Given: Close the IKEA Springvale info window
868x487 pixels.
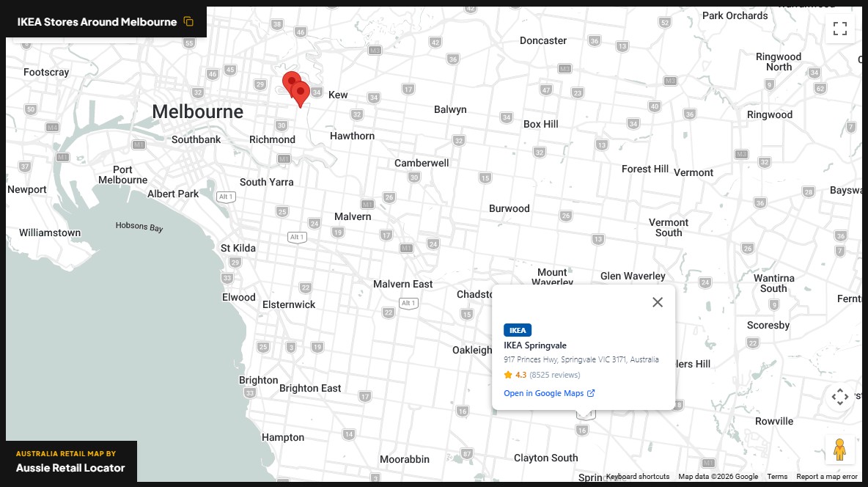Looking at the screenshot, I should click(x=657, y=302).
